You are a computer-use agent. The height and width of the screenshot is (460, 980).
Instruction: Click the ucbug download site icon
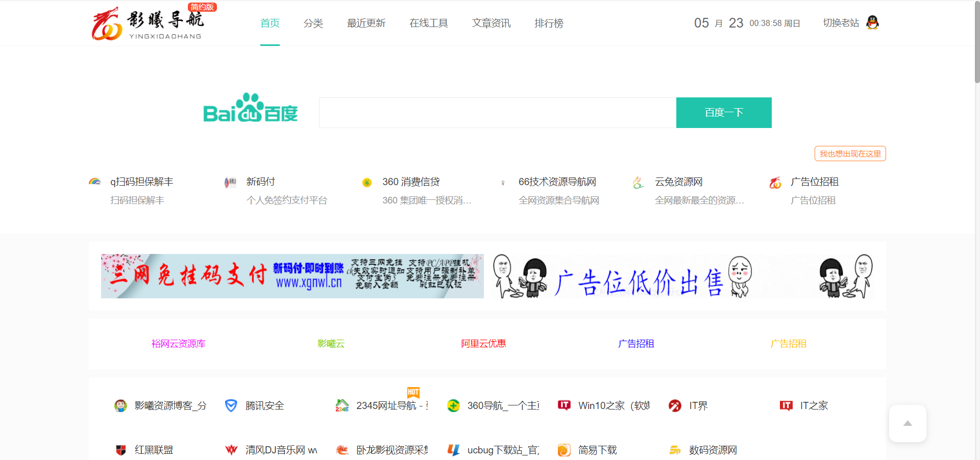tap(453, 450)
